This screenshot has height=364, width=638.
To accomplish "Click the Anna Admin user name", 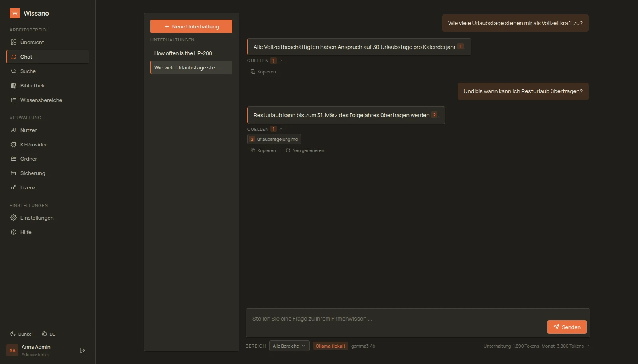I will tap(36, 347).
